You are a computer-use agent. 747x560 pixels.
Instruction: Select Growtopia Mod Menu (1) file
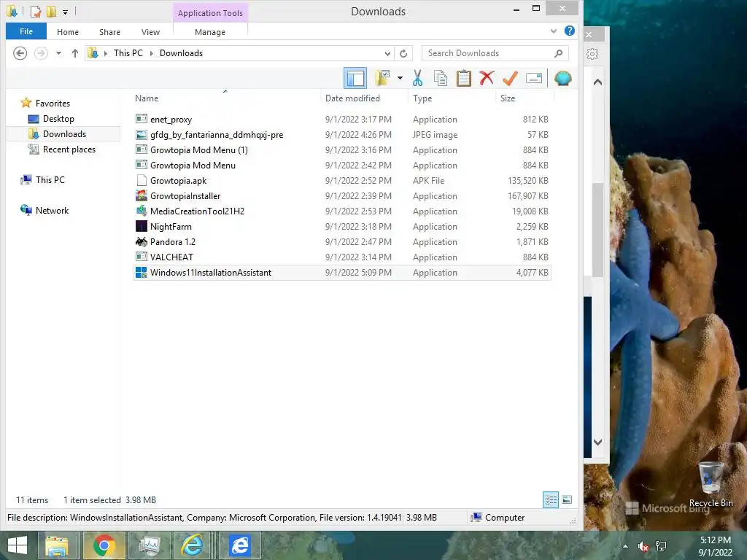[341, 150]
